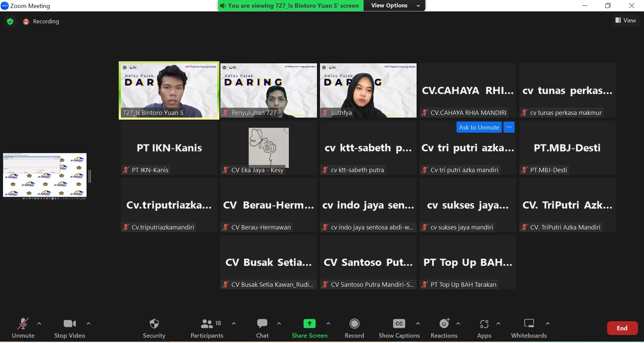The image size is (644, 343).
Task: Click the green Share Screen icon
Action: click(x=309, y=324)
